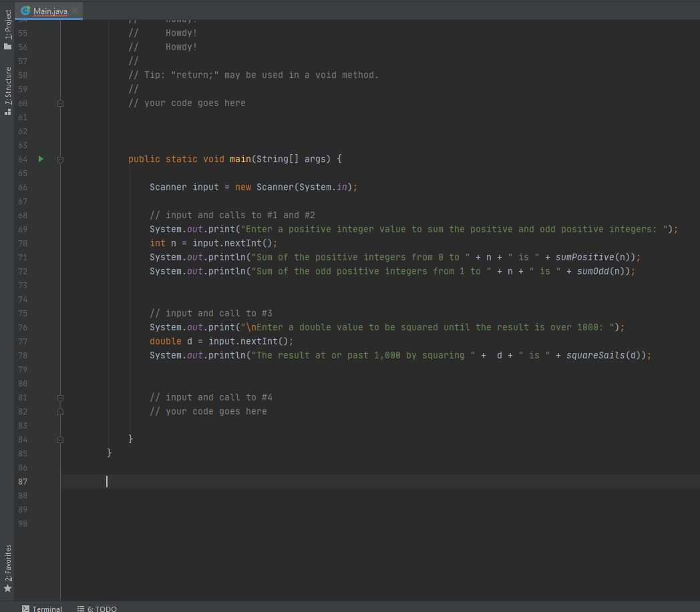Click 'Howdy!' comment on line 55

(181, 33)
